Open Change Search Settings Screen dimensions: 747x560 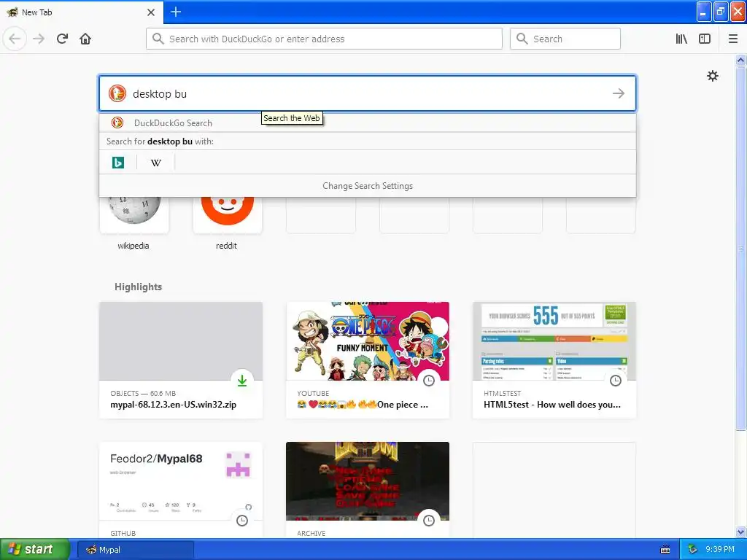tap(368, 186)
